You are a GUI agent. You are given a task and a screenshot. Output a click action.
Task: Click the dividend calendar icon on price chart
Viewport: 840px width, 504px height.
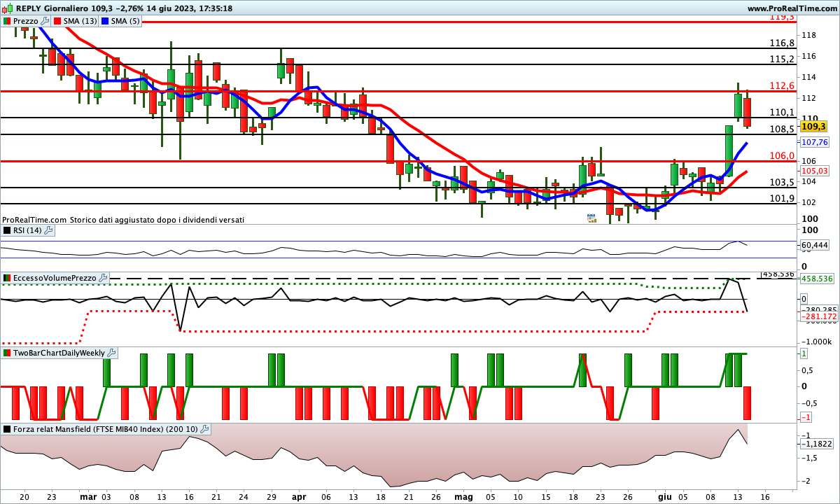[x=591, y=218]
